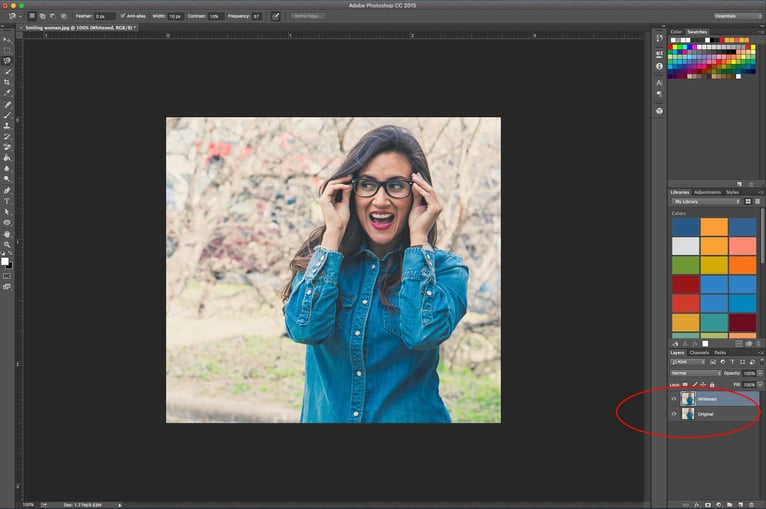
Task: Change the screen mode from the toolbox
Action: tap(7, 287)
